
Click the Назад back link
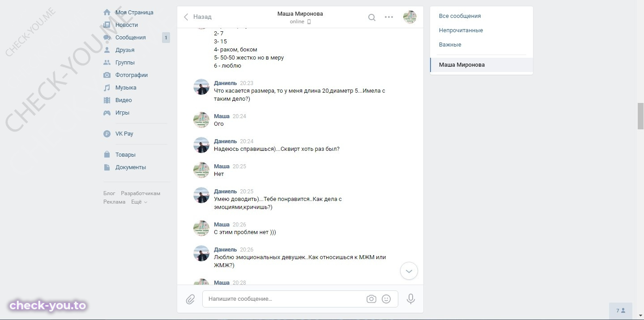tap(202, 17)
